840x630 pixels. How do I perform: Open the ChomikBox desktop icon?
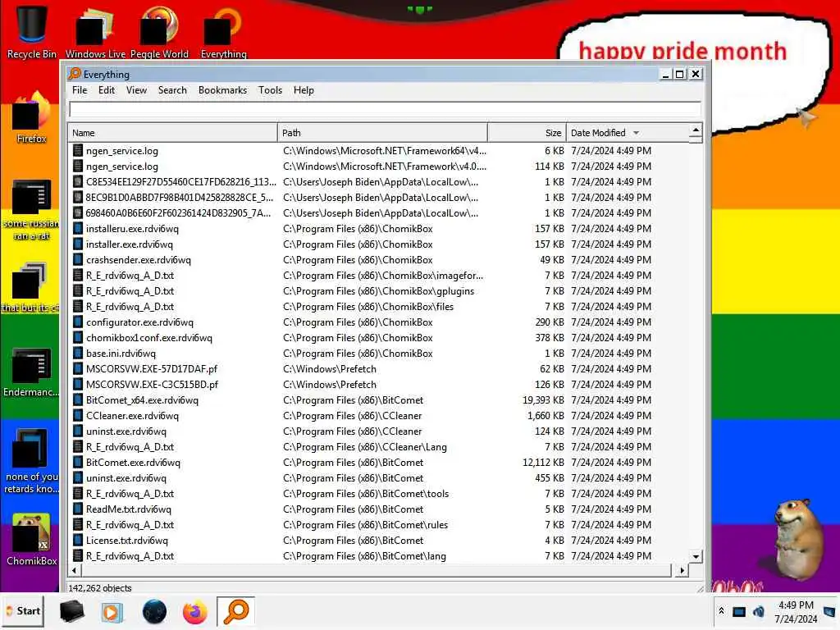coord(32,538)
